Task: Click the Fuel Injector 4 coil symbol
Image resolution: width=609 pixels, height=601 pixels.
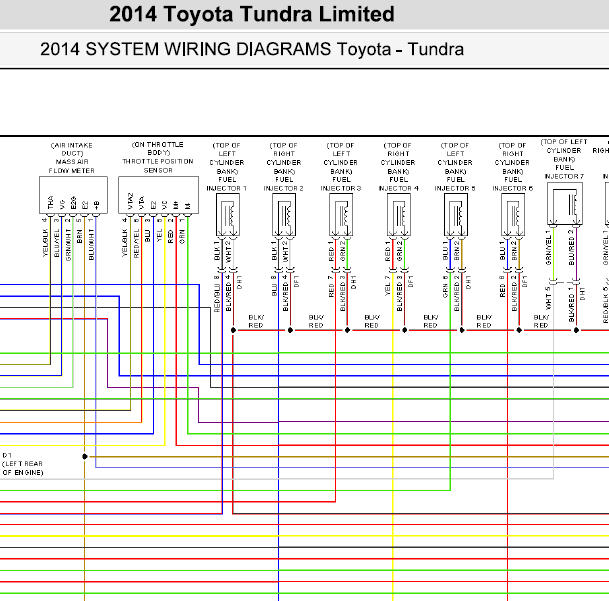Action: click(x=399, y=214)
